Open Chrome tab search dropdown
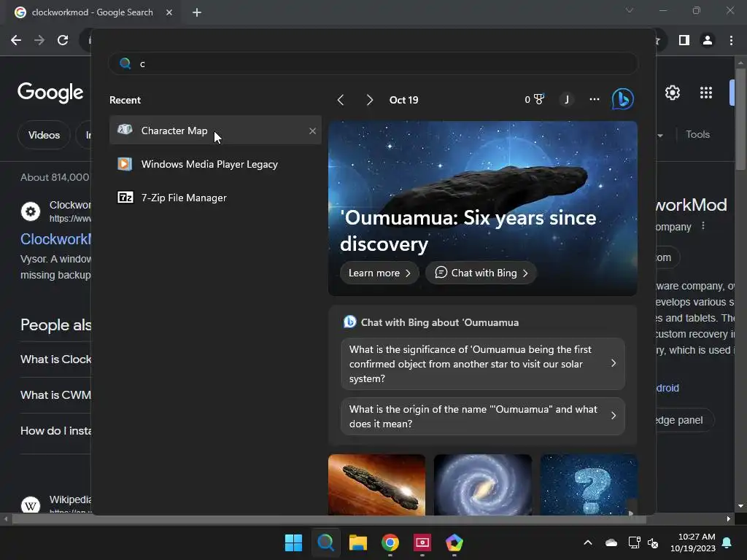The width and height of the screenshot is (747, 560). [x=630, y=10]
